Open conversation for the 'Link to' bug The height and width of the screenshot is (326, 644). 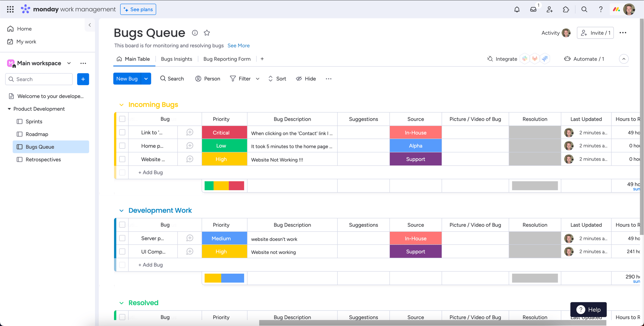(190, 132)
